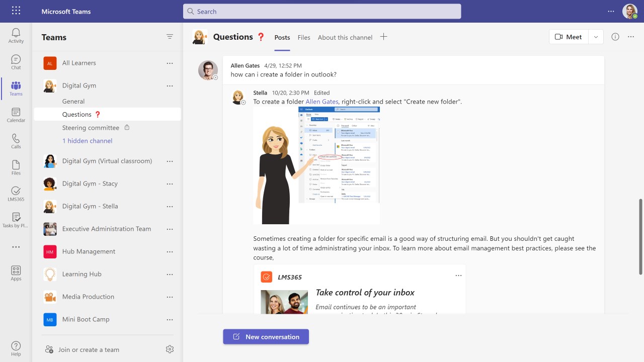Open Chat in the left rail
This screenshot has width=644, height=362.
point(16,62)
